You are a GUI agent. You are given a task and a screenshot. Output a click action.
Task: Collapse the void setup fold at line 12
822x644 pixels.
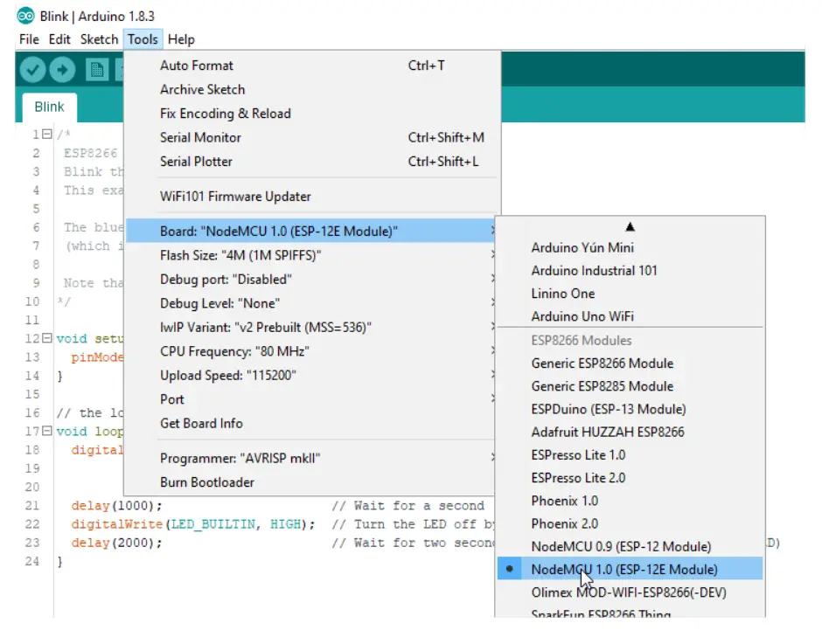[47, 338]
